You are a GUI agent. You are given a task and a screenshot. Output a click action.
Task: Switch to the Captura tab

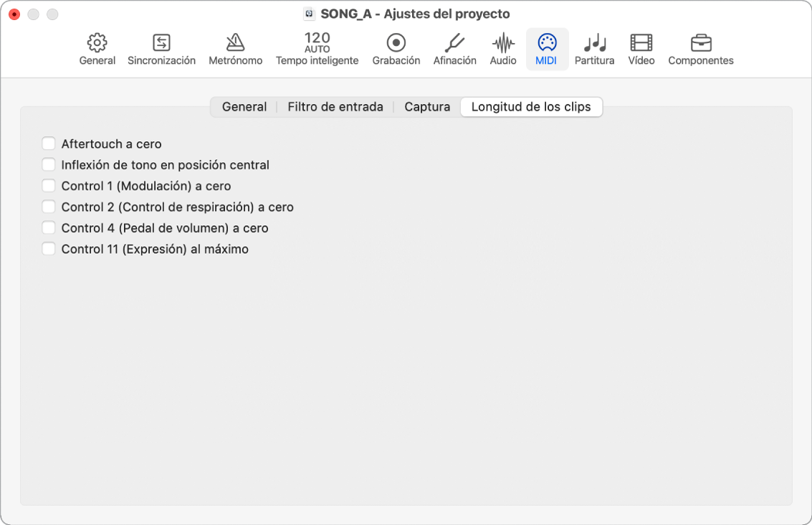pos(427,107)
